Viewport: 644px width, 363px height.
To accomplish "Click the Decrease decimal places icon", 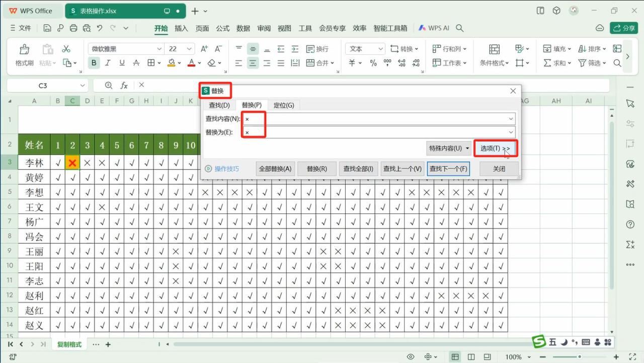I will [x=416, y=63].
